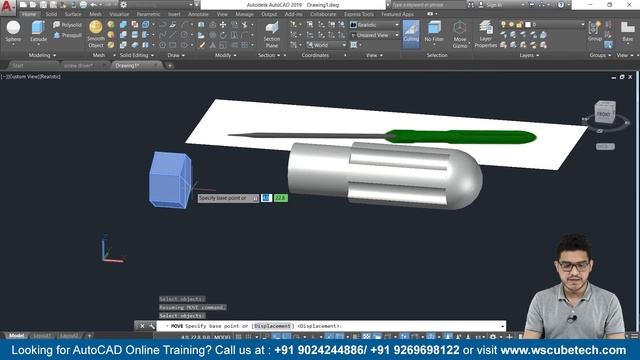Expand the Layers panel
This screenshot has width=640, height=360.
[529, 55]
